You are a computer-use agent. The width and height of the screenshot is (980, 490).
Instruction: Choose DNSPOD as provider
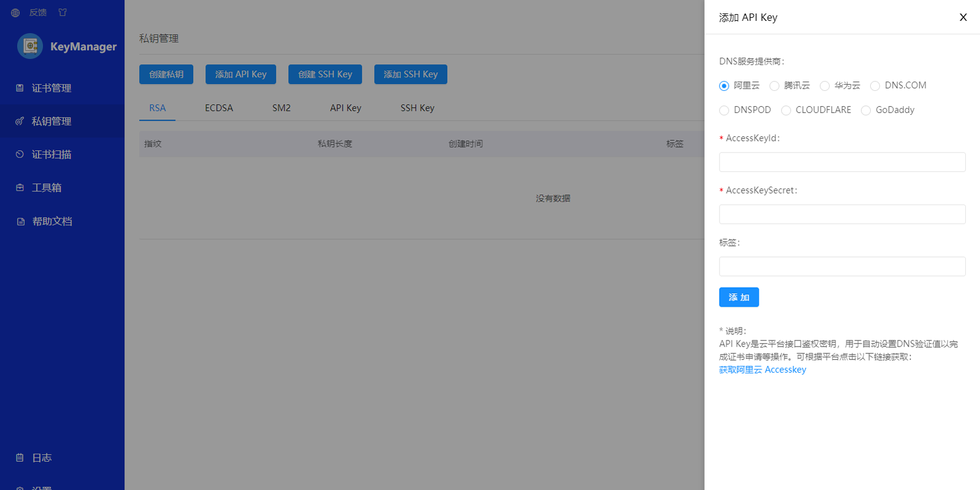[x=724, y=110]
